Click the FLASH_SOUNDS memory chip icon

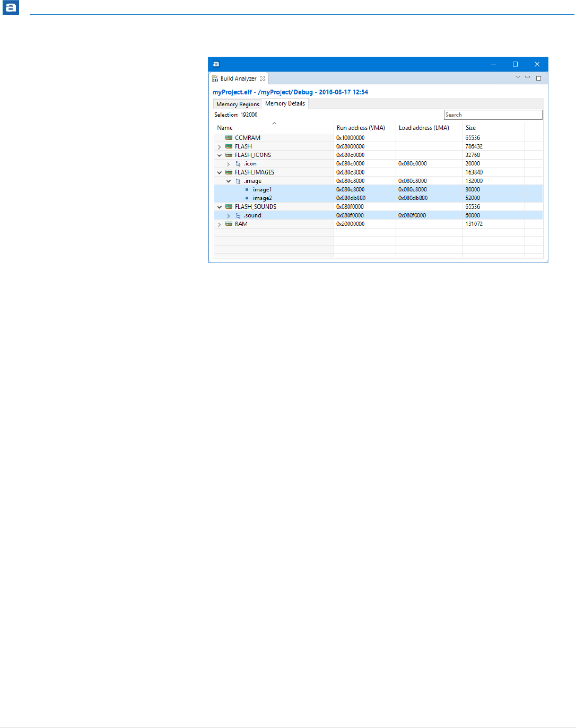click(229, 207)
